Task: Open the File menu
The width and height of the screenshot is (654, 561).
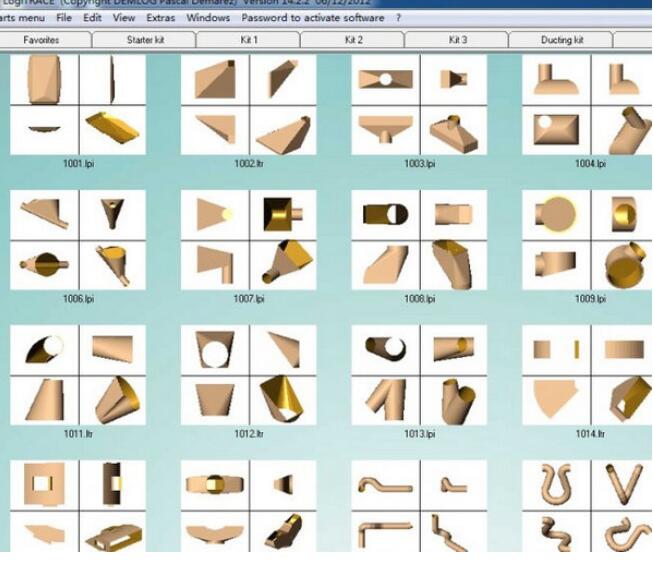Action: [64, 18]
